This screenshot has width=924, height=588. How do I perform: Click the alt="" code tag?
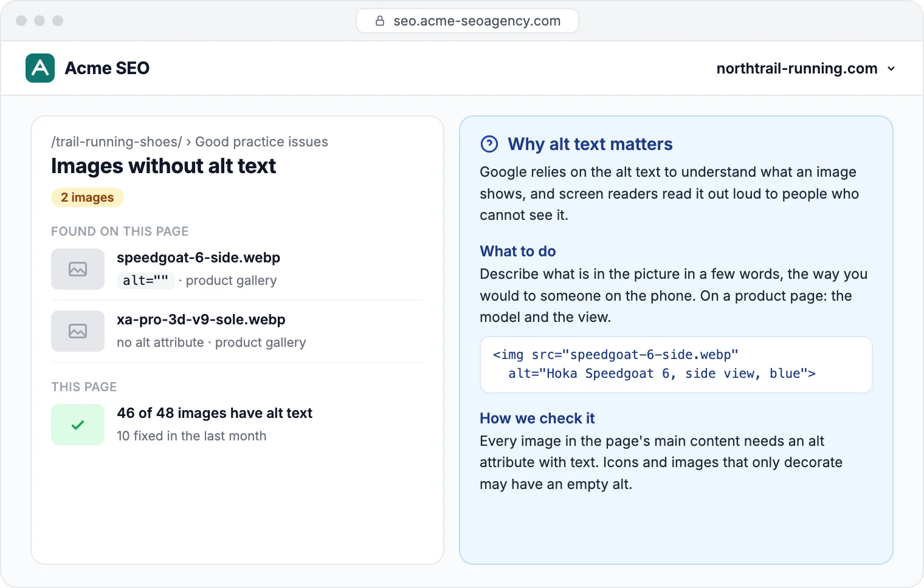coord(146,281)
